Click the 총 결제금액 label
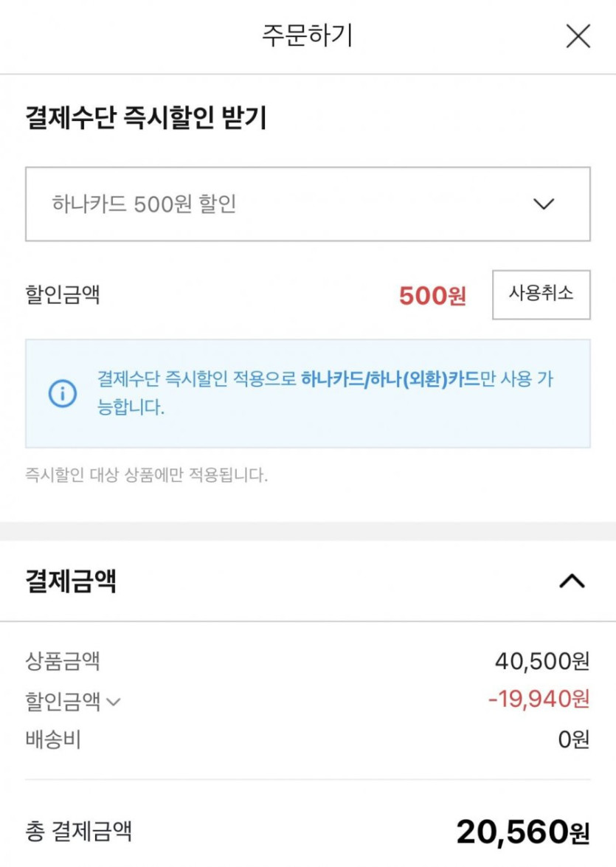The height and width of the screenshot is (867, 616). point(79,832)
